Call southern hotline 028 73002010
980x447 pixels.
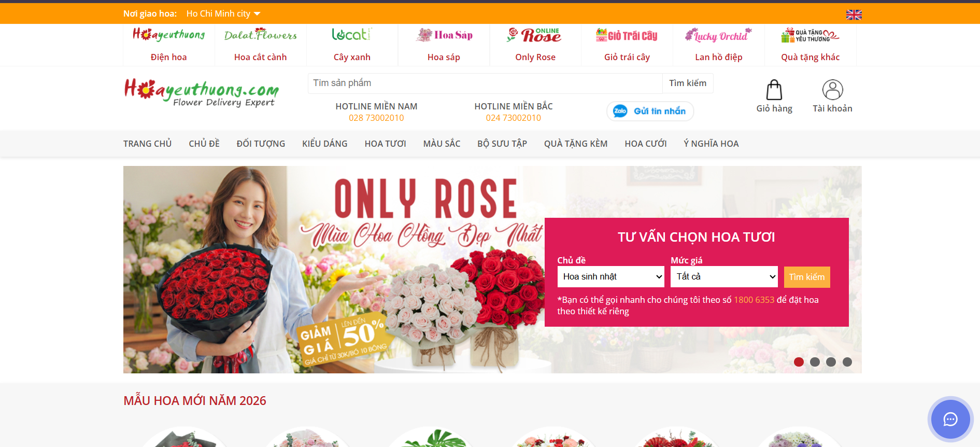coord(376,118)
